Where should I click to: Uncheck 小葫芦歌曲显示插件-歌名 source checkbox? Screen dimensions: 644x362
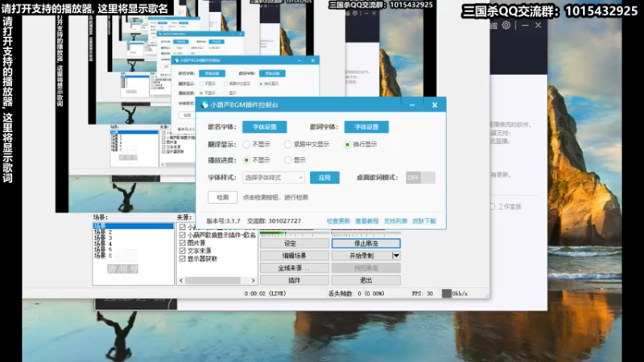(183, 235)
